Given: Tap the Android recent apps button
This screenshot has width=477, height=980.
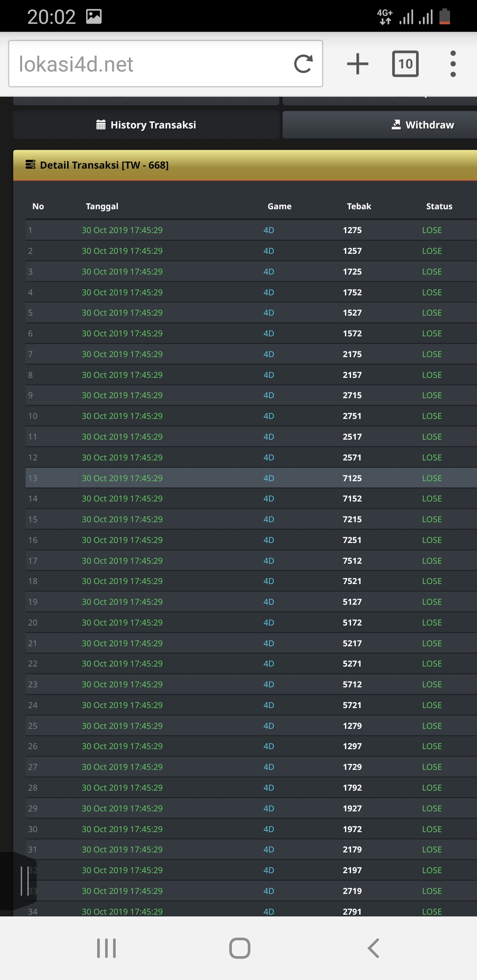Looking at the screenshot, I should point(106,948).
